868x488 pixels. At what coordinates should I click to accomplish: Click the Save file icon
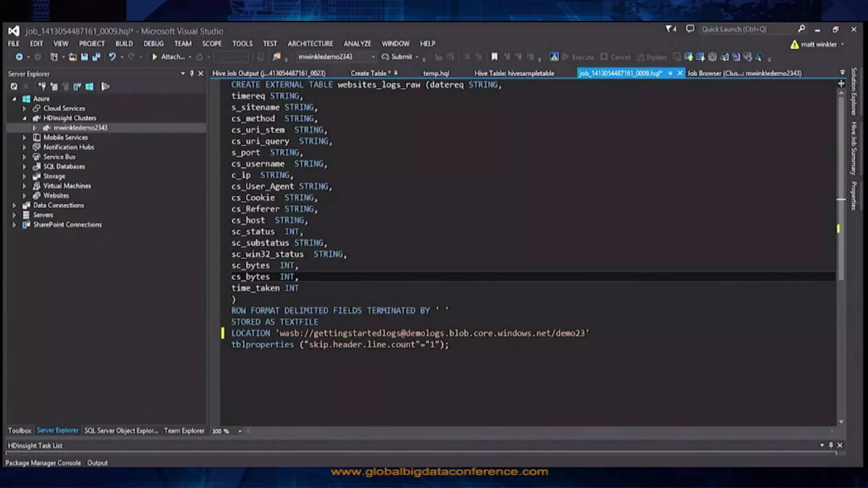84,57
